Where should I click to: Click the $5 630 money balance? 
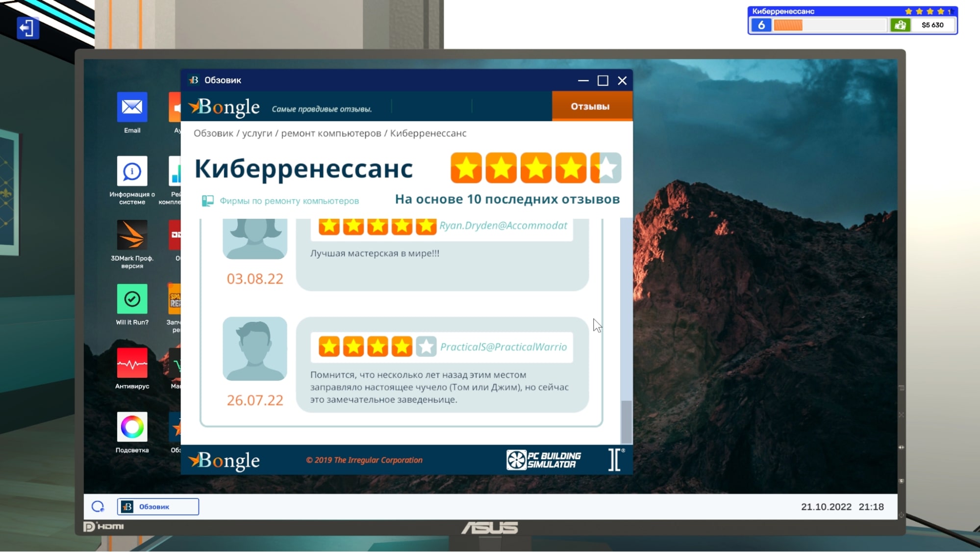[932, 25]
